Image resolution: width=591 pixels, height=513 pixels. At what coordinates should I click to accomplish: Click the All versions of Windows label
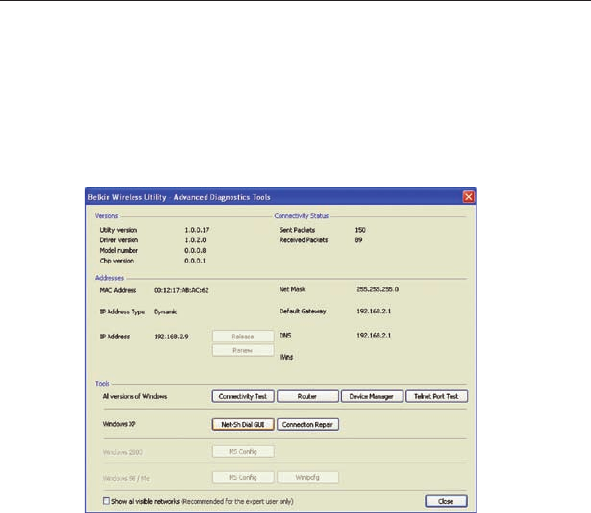135,396
